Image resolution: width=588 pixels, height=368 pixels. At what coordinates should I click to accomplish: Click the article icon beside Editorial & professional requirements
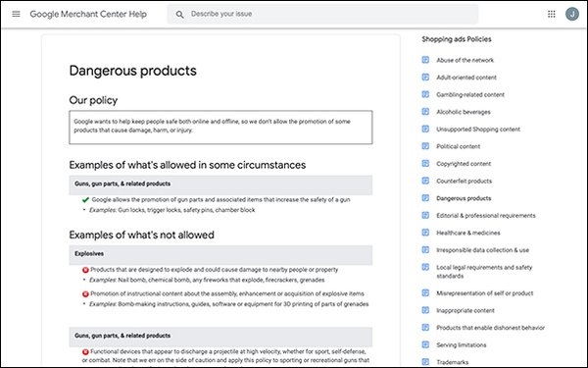[425, 215]
